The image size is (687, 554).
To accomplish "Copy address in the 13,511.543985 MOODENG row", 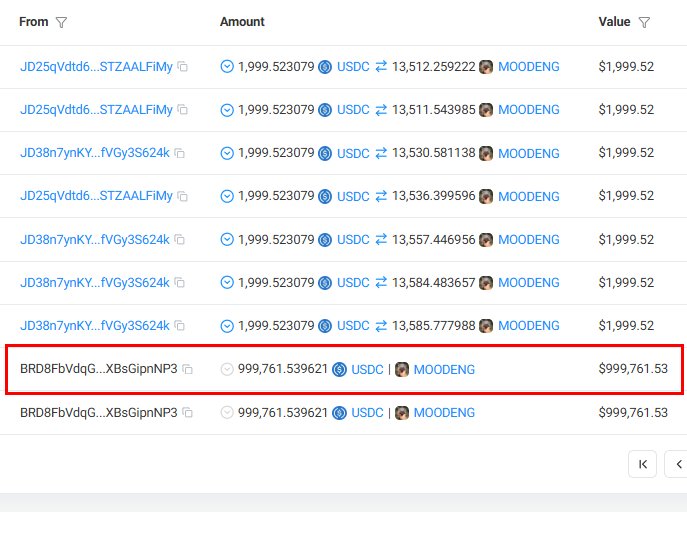I will click(183, 110).
